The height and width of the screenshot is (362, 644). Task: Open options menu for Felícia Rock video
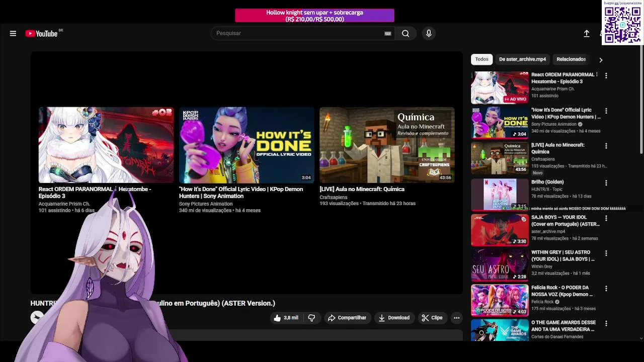(x=606, y=289)
